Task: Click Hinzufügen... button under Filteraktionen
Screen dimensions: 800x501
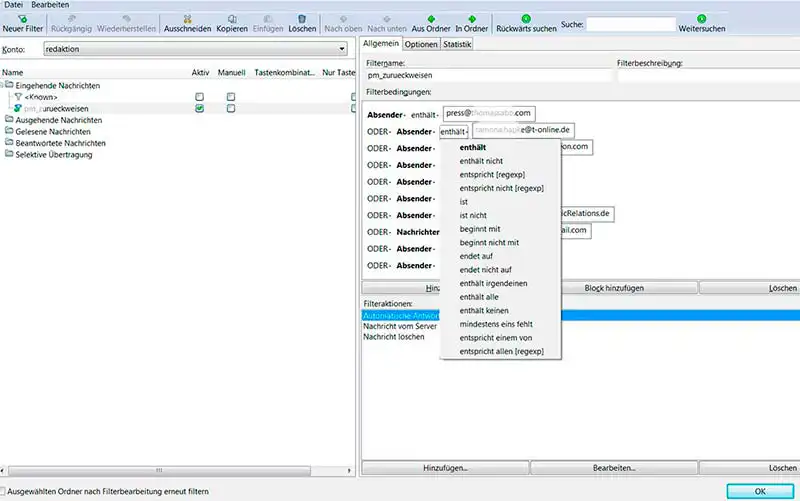Action: click(x=445, y=468)
